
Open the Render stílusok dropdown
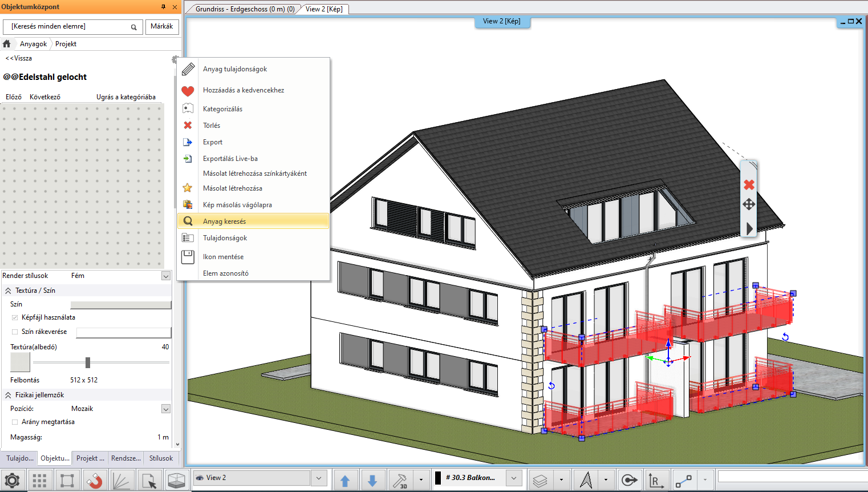165,276
